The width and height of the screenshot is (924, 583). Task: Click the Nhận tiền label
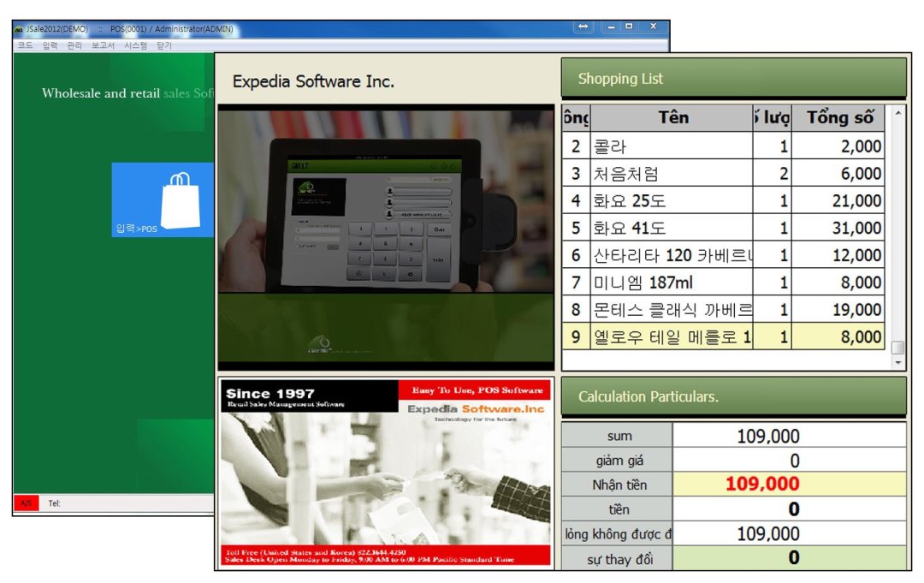coord(618,484)
